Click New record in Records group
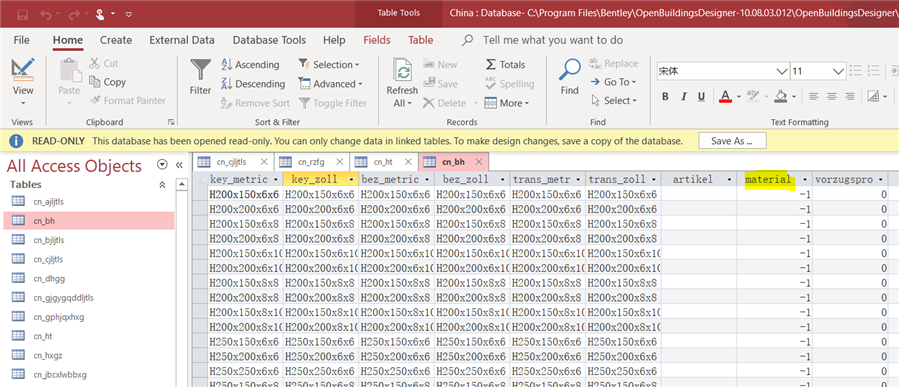 tap(440, 65)
